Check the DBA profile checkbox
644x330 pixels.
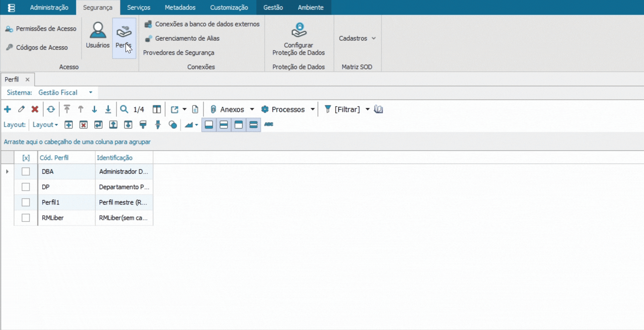click(x=26, y=171)
